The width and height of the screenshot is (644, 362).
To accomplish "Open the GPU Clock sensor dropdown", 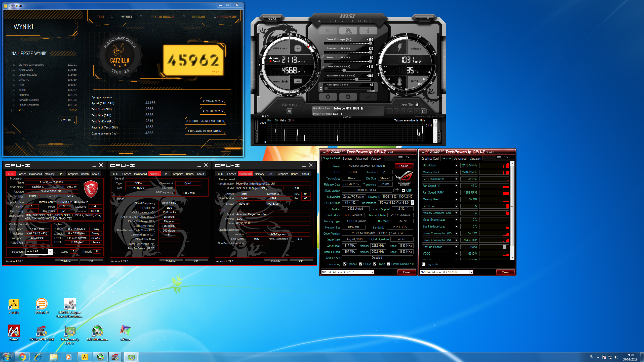I will click(456, 165).
